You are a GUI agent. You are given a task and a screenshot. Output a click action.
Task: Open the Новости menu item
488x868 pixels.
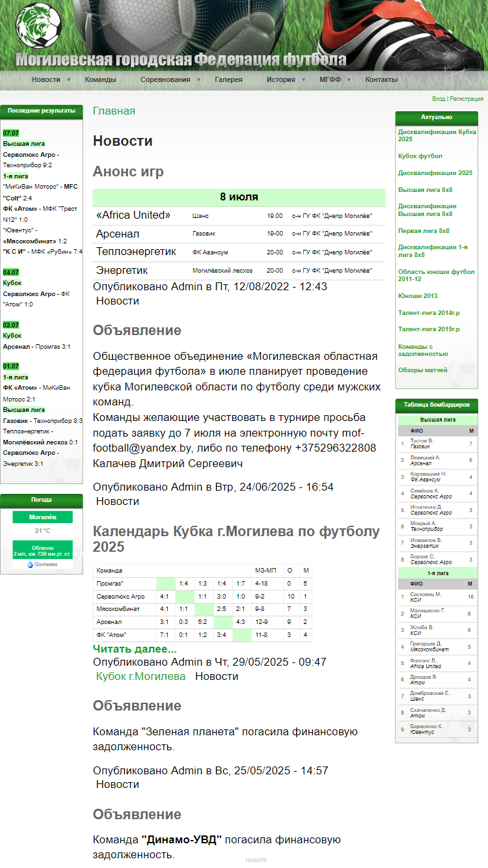point(46,79)
